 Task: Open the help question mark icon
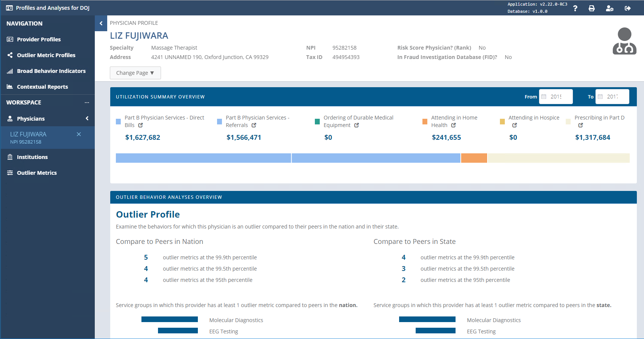tap(575, 8)
